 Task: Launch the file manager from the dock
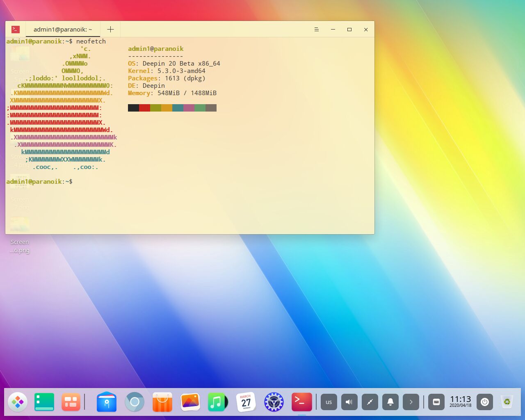pyautogui.click(x=107, y=402)
